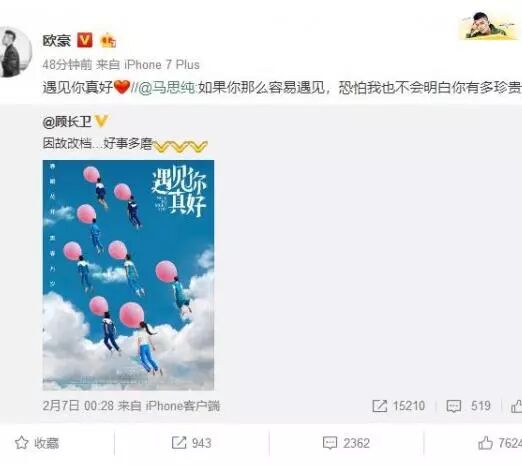The image size is (522, 466).
Task: Click the 48分钟前 timestamp link
Action: point(67,65)
